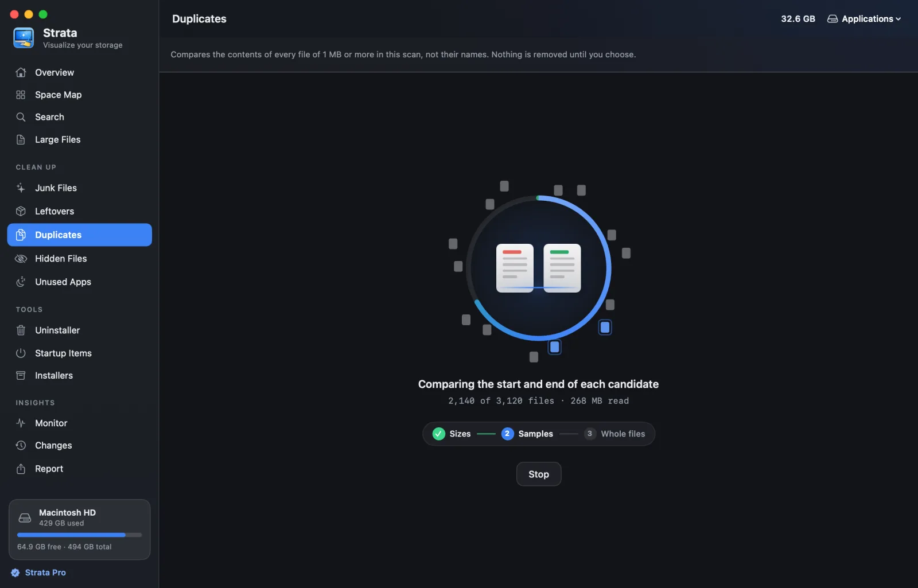The image size is (918, 588).
Task: Click the Hidden Files eye icon
Action: pyautogui.click(x=21, y=259)
